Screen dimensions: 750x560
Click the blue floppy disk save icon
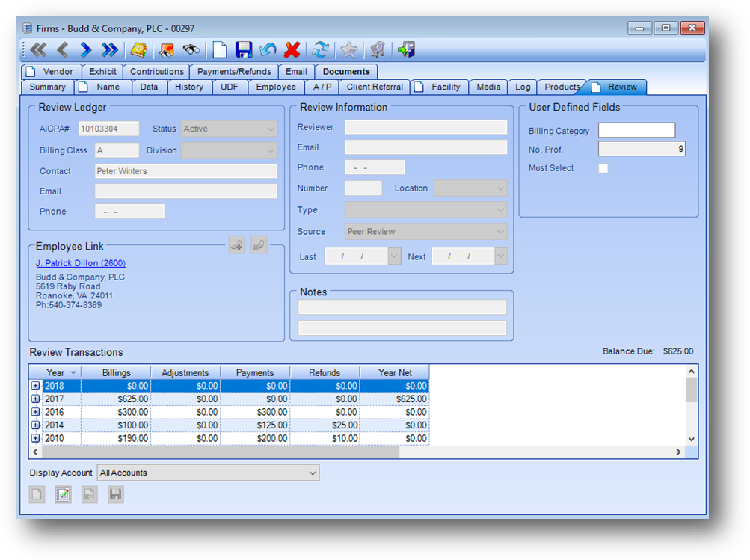244,50
